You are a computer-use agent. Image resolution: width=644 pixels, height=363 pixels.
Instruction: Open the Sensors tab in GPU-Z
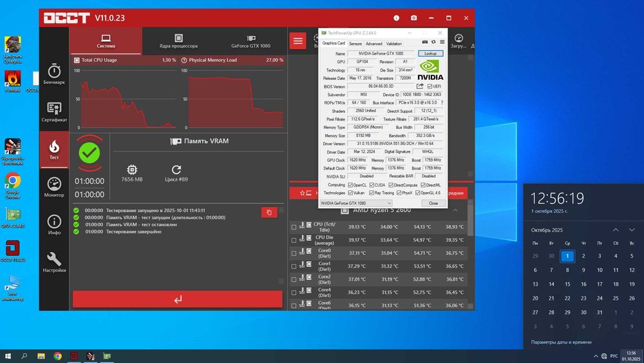click(355, 44)
